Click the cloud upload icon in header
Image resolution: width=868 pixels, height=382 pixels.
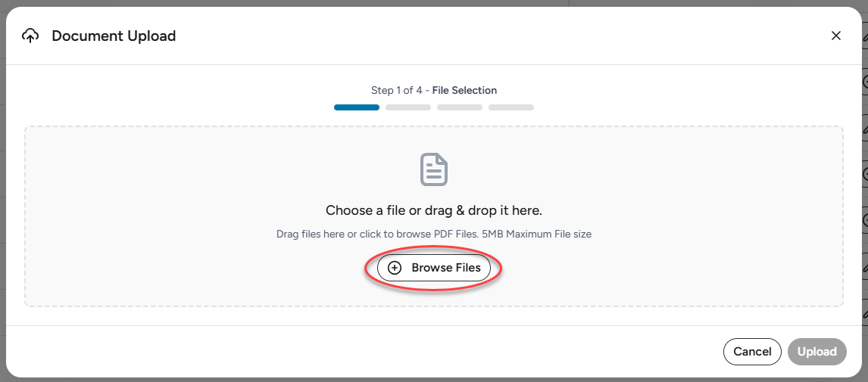pos(30,36)
